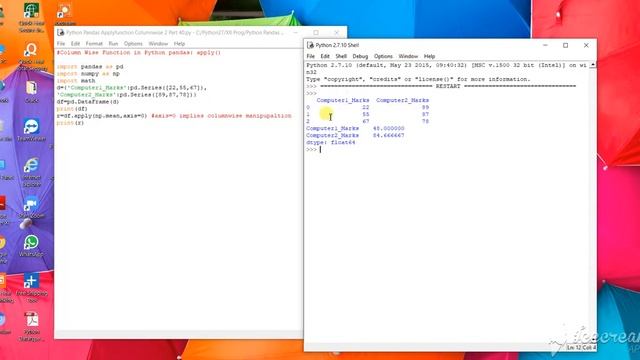640x360 pixels.
Task: Open Window menu in the editor window
Action: point(158,44)
